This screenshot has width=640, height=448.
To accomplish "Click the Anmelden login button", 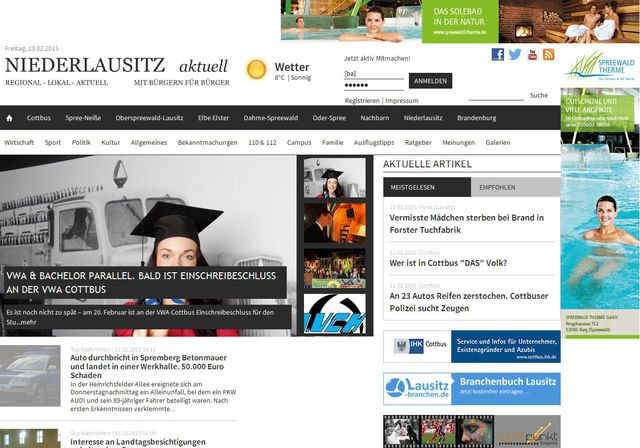I will [430, 81].
